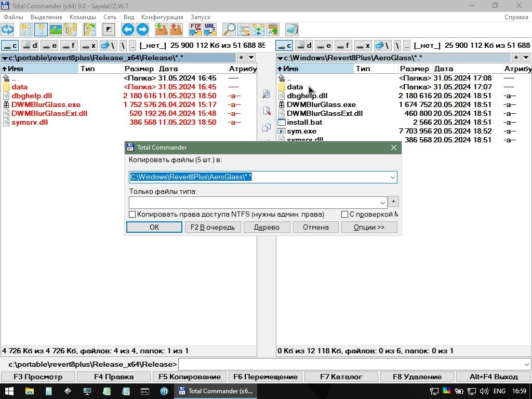Open network neighborhood in left drive bar
This screenshot has width=532, height=399.
(109, 45)
